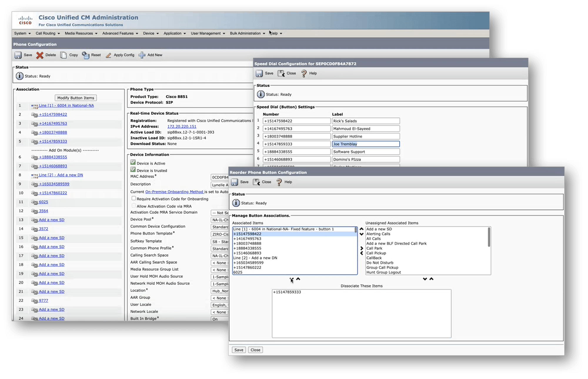Click right arrow to unassign selected item

[362, 248]
